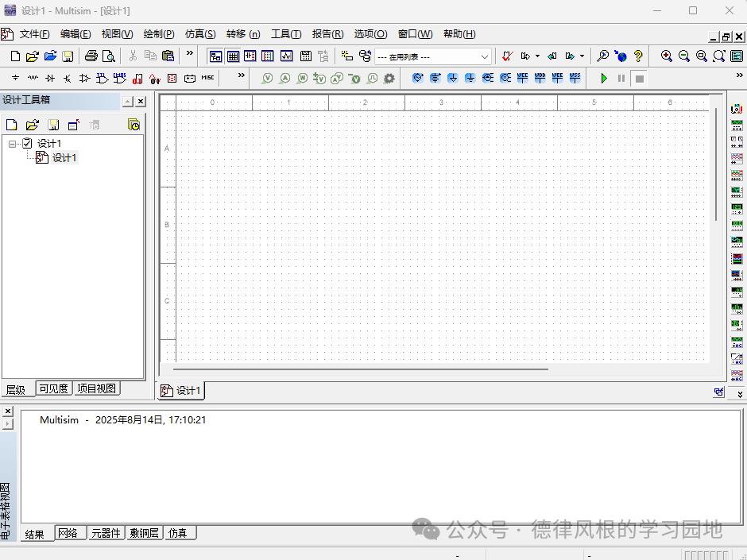Place an analog op-amp component
This screenshot has width=747, height=560.
tap(85, 79)
